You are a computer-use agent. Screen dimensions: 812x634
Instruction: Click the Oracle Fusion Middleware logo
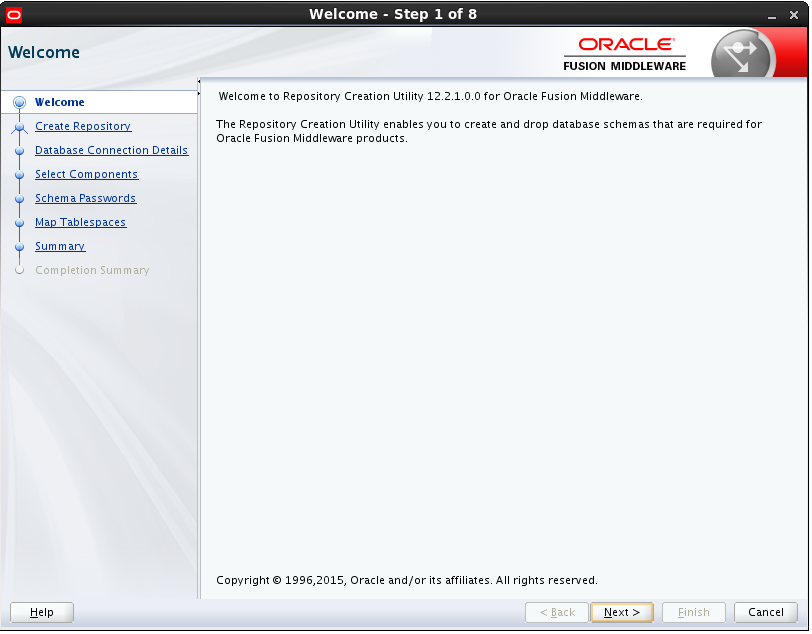pos(625,54)
